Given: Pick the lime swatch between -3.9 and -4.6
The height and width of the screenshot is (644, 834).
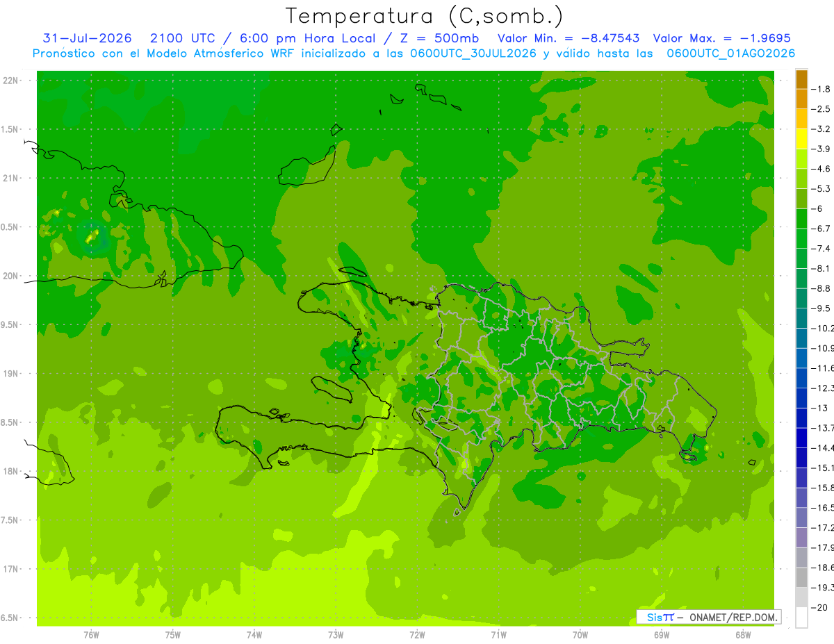Looking at the screenshot, I should pyautogui.click(x=801, y=159).
